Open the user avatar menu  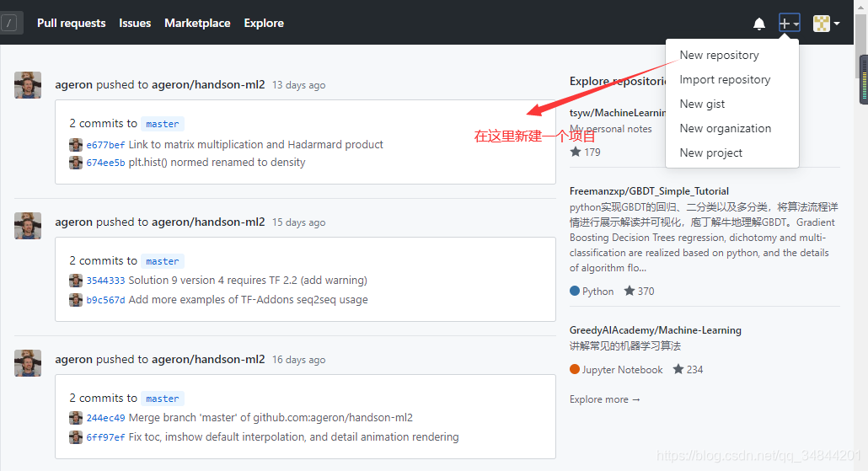(826, 24)
